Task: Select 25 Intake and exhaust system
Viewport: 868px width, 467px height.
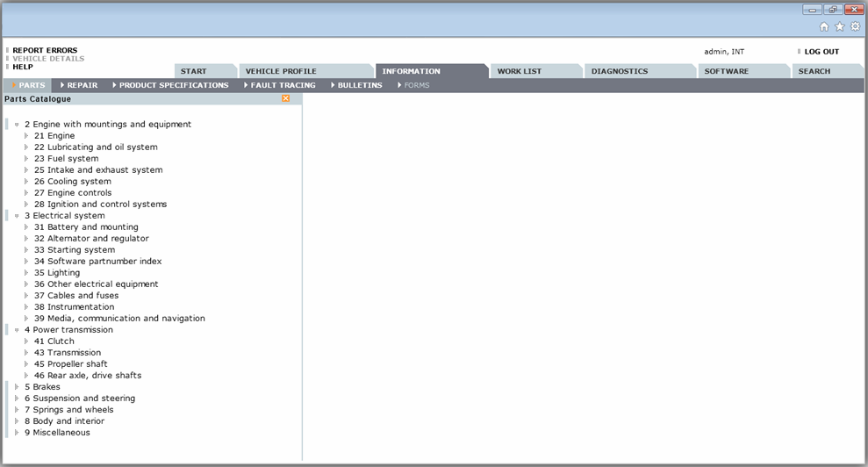Action: pos(98,170)
